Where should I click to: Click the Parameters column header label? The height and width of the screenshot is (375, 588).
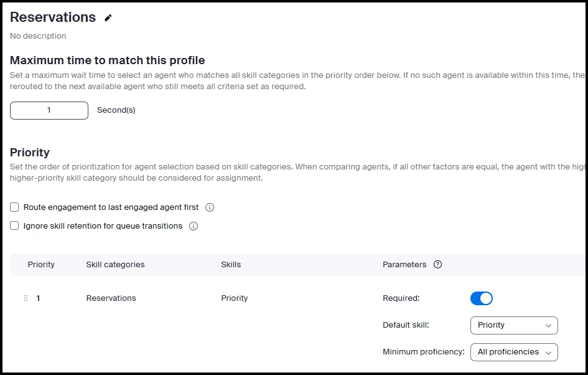tap(404, 265)
